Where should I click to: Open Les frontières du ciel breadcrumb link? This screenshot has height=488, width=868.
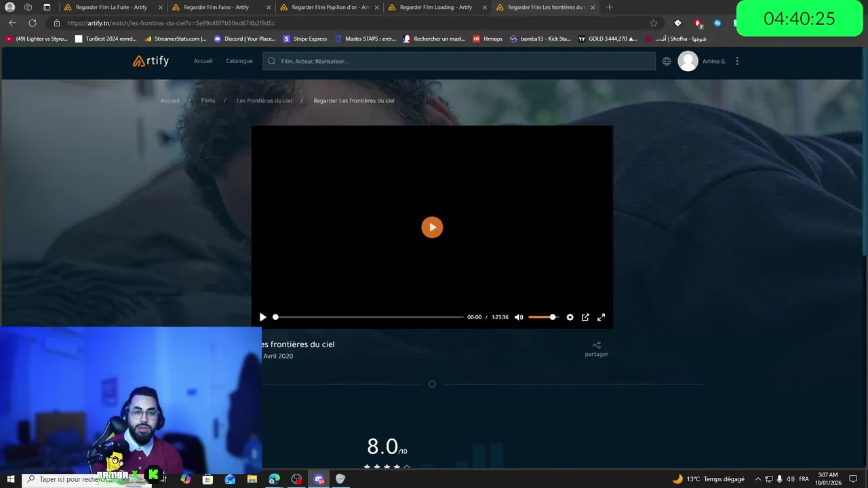tap(264, 100)
